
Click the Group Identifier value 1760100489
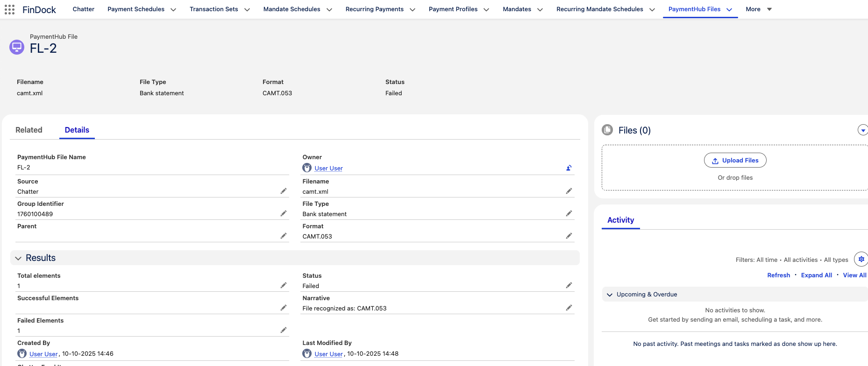point(35,214)
